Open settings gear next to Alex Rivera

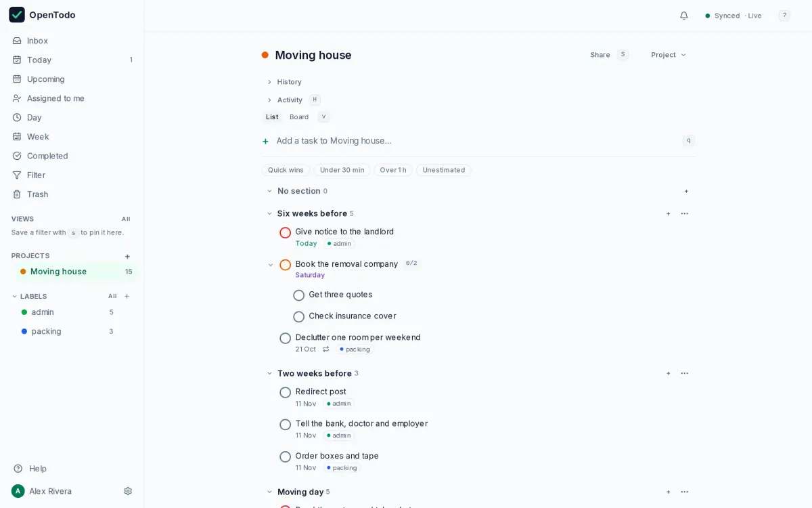coord(128,491)
